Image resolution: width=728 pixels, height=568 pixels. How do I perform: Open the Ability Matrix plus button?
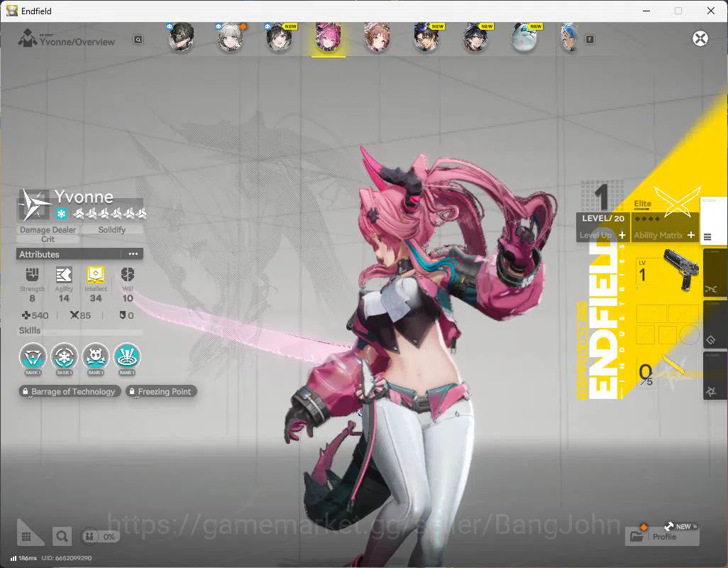click(691, 235)
